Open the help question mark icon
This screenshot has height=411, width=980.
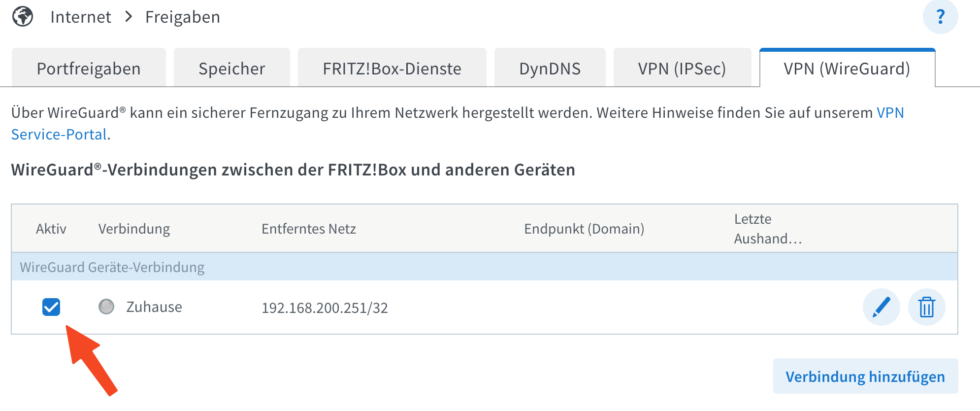pyautogui.click(x=940, y=17)
